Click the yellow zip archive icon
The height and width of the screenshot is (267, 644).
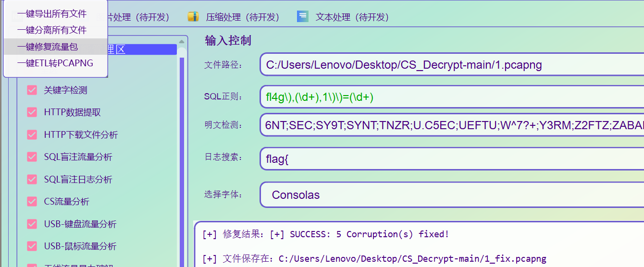click(193, 17)
